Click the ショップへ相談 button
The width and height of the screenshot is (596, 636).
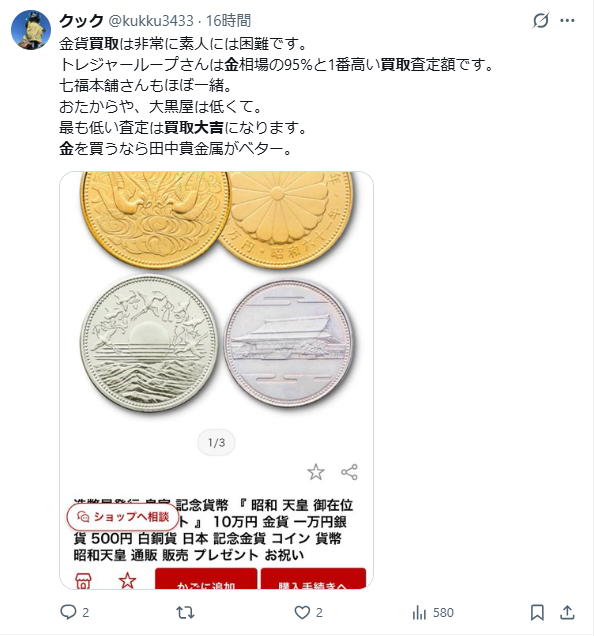(x=123, y=517)
